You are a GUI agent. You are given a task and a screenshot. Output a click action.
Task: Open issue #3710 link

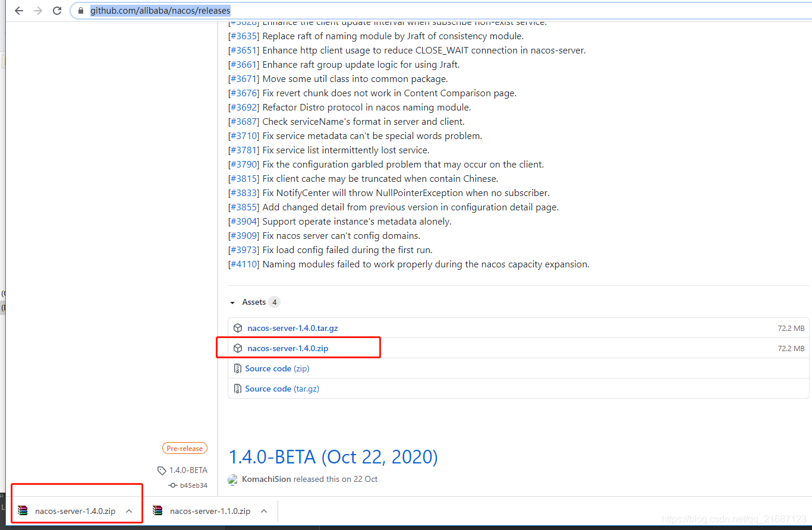[244, 136]
